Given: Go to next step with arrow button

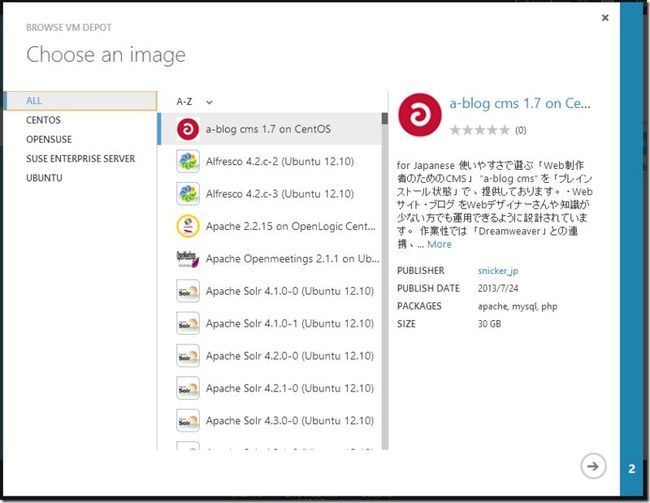Looking at the screenshot, I should coord(593,466).
